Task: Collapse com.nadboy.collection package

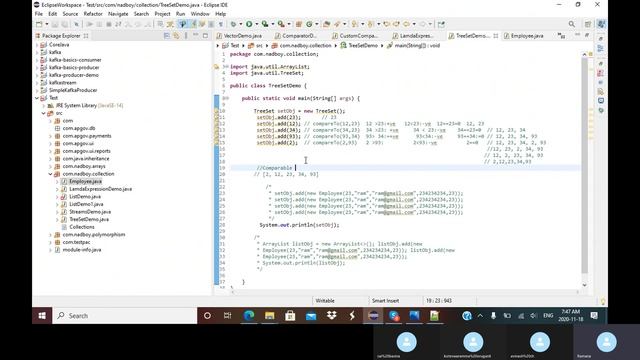Action: tap(51, 174)
